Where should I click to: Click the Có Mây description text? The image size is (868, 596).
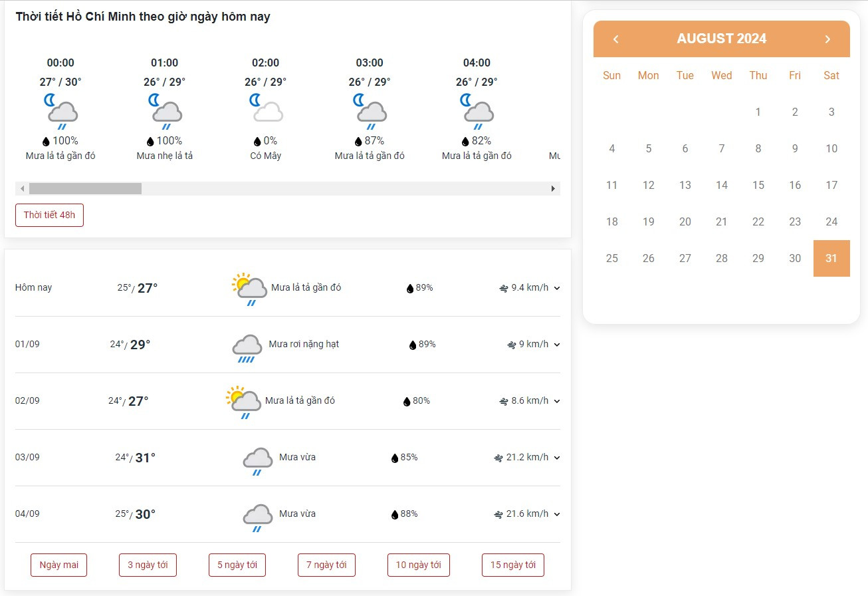[x=266, y=156]
